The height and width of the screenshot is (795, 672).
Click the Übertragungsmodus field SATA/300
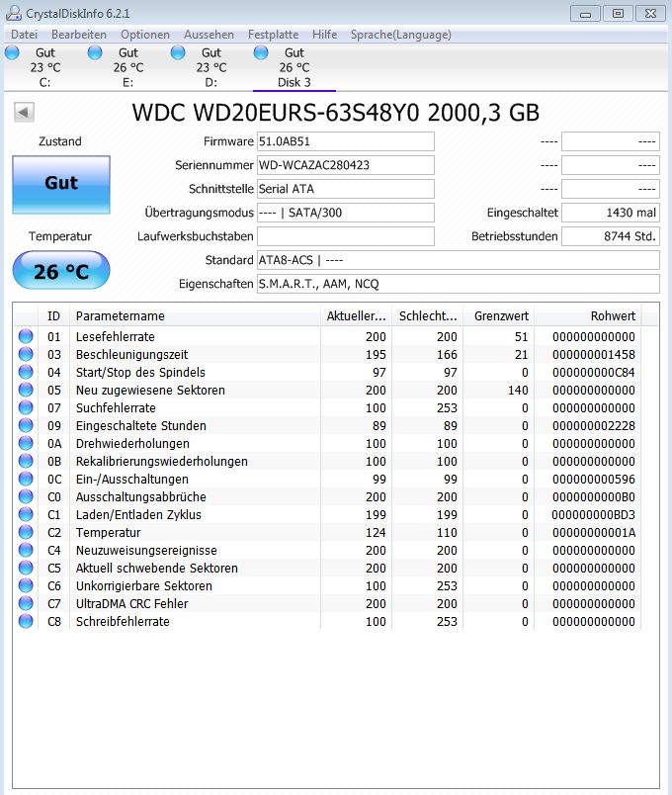pyautogui.click(x=346, y=213)
